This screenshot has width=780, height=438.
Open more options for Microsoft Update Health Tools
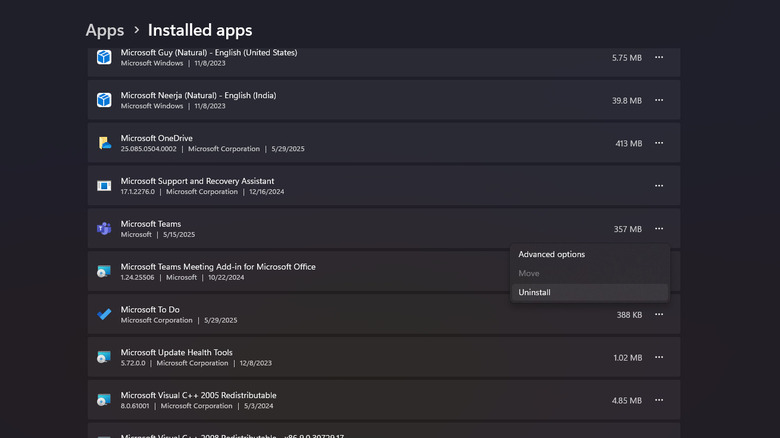click(659, 357)
